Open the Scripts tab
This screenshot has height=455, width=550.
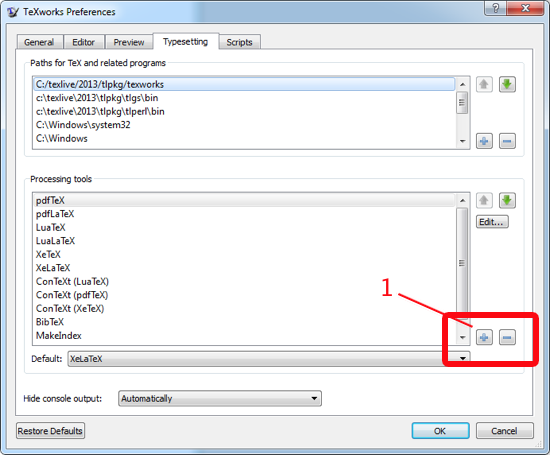click(240, 42)
